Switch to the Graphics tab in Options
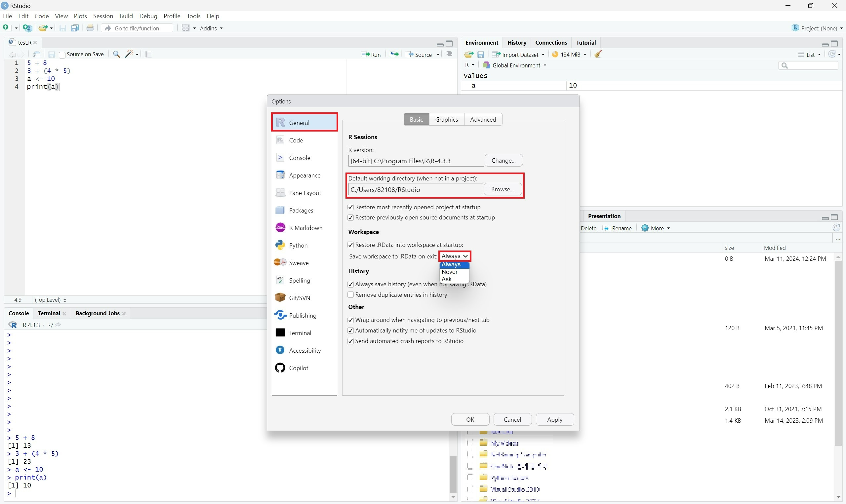Viewport: 846px width, 504px height. (x=446, y=120)
